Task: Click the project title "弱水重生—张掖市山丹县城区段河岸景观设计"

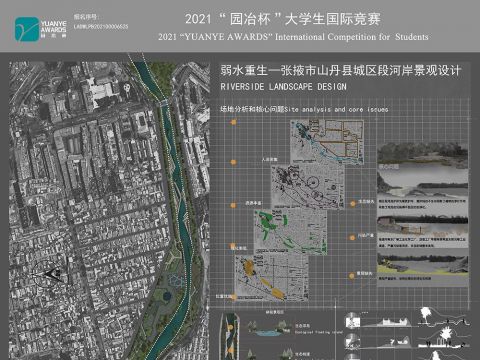Action: point(341,71)
